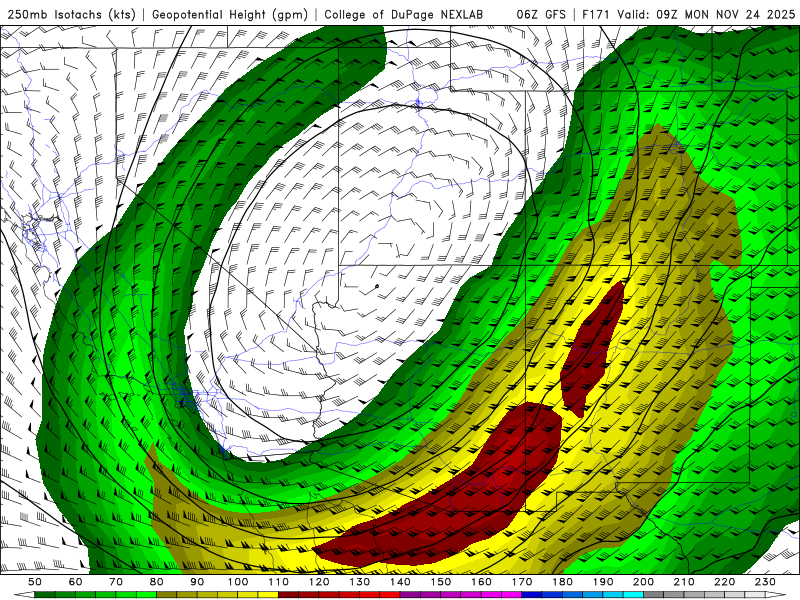This screenshot has height=600, width=800.
Task: Click the 220 label on the color scale
Action: 724,582
